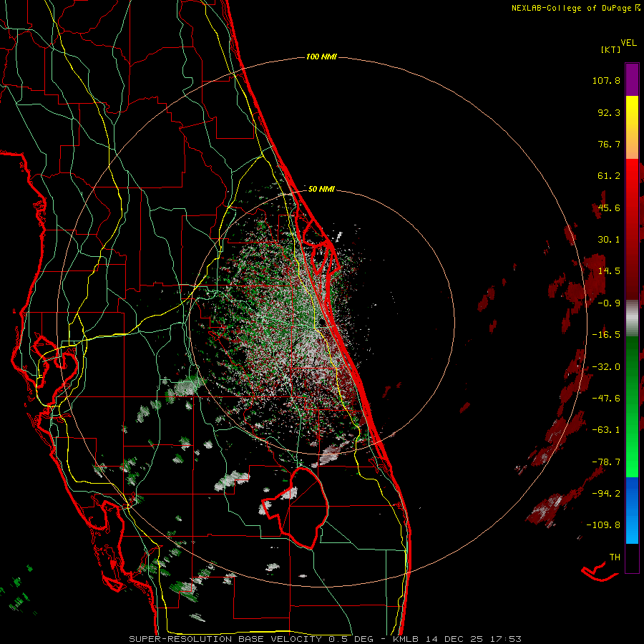Viewport: 644px width, 644px height.
Task: Click the blue segment of color bar
Action: pyautogui.click(x=632, y=510)
